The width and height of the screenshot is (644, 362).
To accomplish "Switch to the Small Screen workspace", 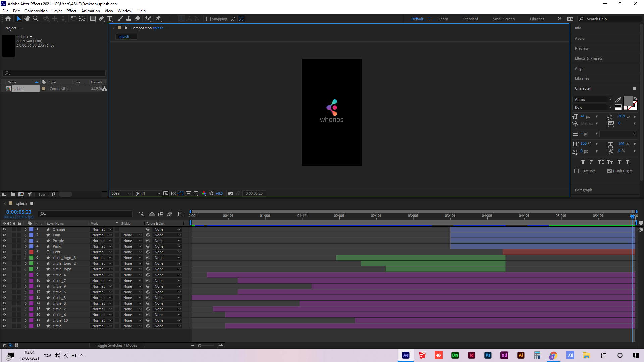I will coord(503,19).
